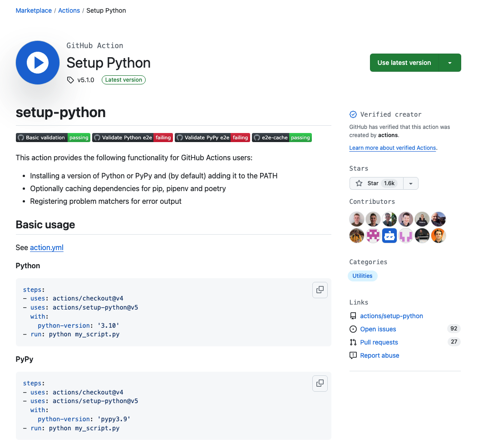Click the Use latest version button
The image size is (478, 448).
[x=404, y=63]
